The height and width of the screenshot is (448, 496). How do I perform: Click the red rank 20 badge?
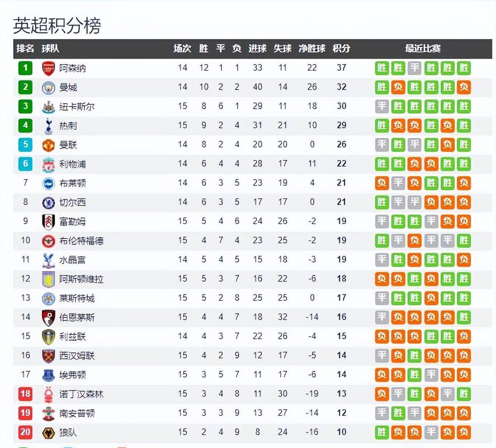pyautogui.click(x=25, y=432)
